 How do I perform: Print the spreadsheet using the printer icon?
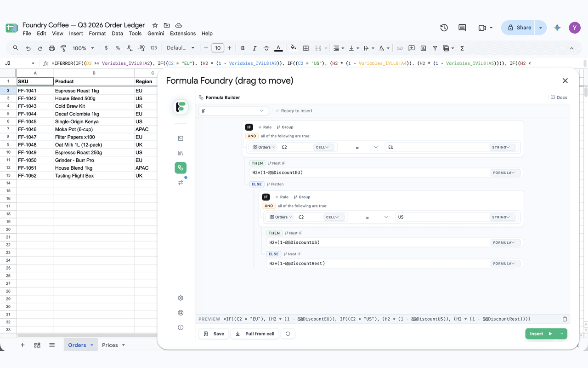(x=52, y=48)
